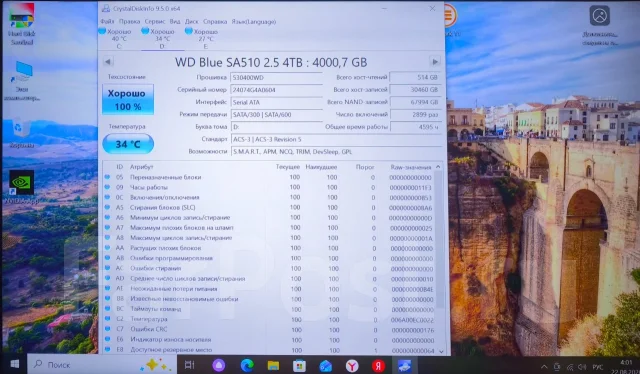Select attribute row AC Ошибки стирания
The width and height of the screenshot is (640, 374).
269,269
